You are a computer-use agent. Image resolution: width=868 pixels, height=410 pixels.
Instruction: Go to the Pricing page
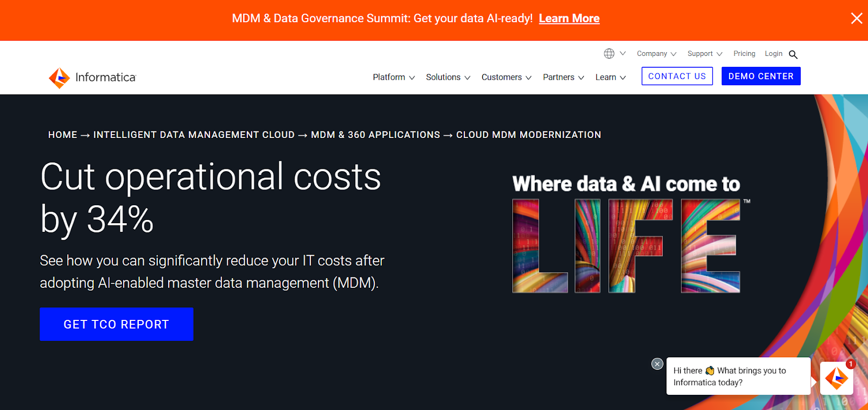(744, 54)
